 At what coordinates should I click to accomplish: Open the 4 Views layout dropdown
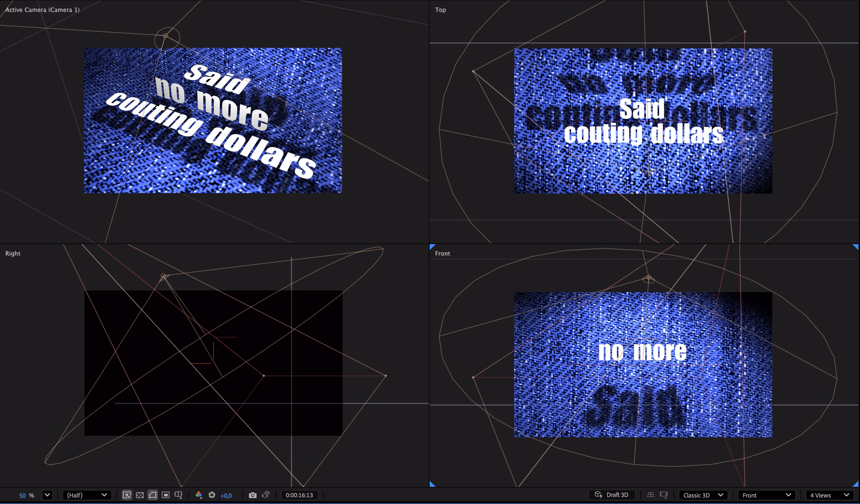click(830, 495)
